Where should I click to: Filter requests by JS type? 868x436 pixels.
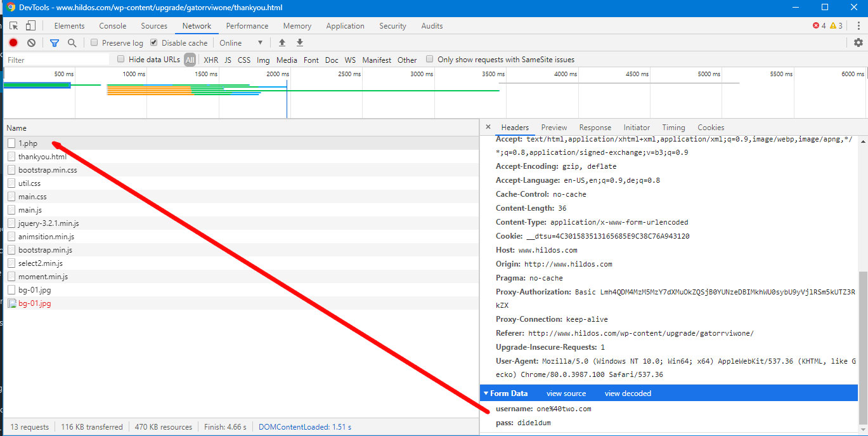(x=228, y=60)
